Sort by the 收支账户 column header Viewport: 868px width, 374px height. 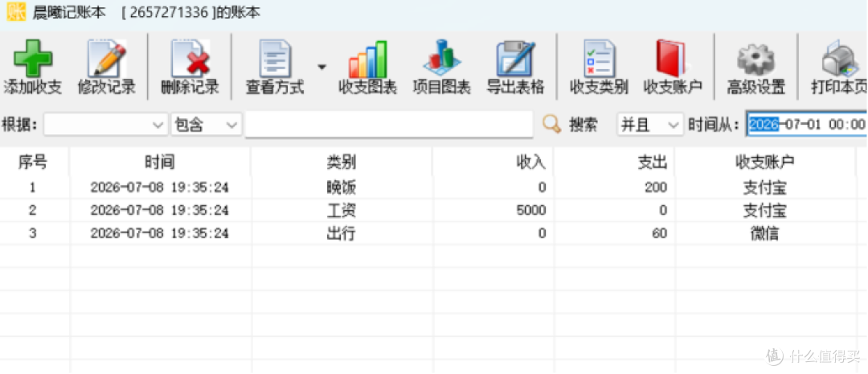765,162
